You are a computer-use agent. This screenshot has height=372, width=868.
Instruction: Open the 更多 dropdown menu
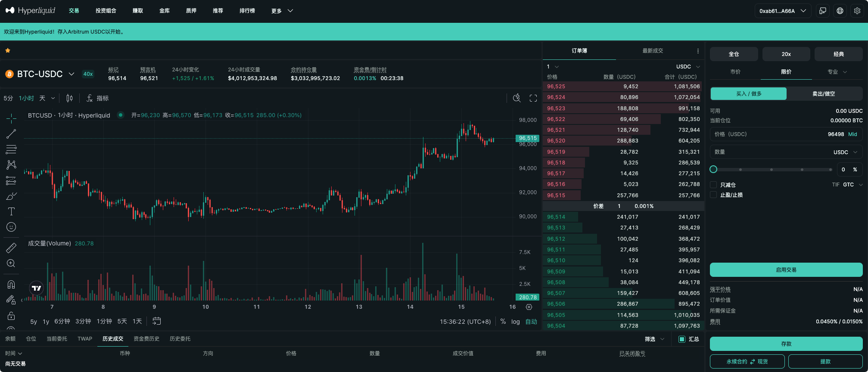click(x=282, y=11)
